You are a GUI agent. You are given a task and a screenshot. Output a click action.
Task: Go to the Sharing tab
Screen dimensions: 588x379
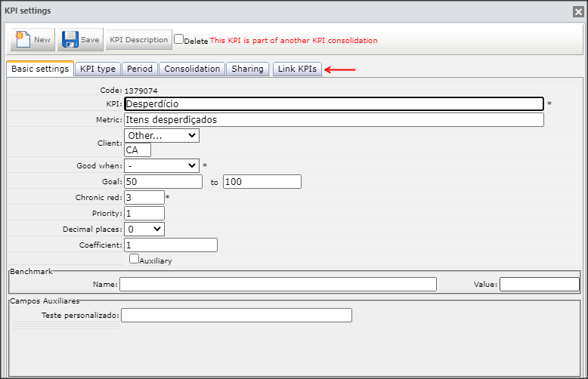tap(247, 69)
